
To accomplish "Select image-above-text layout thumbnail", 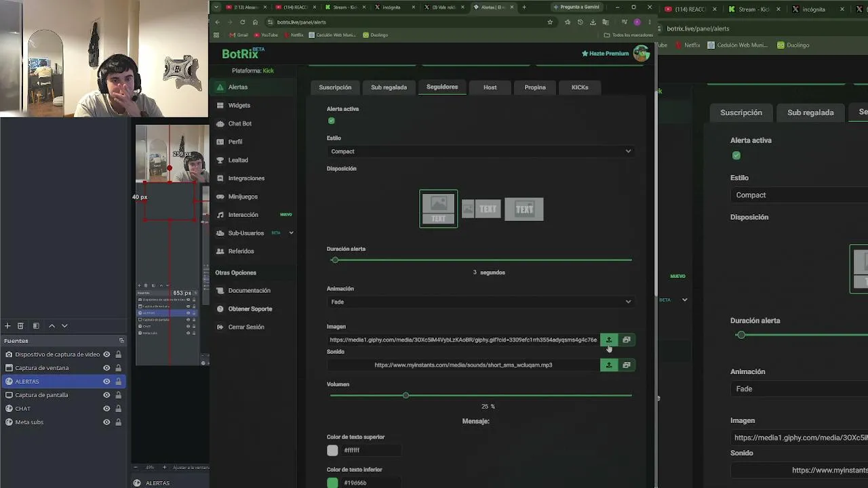I will [439, 209].
